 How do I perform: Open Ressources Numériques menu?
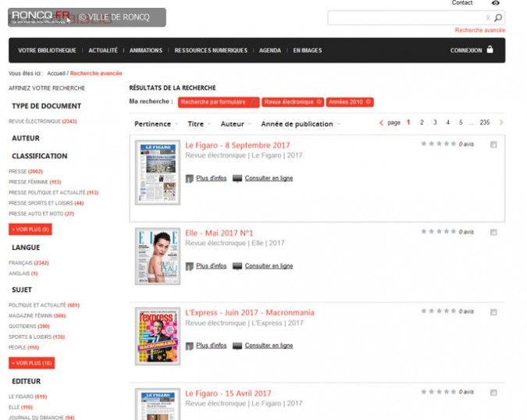pos(211,51)
